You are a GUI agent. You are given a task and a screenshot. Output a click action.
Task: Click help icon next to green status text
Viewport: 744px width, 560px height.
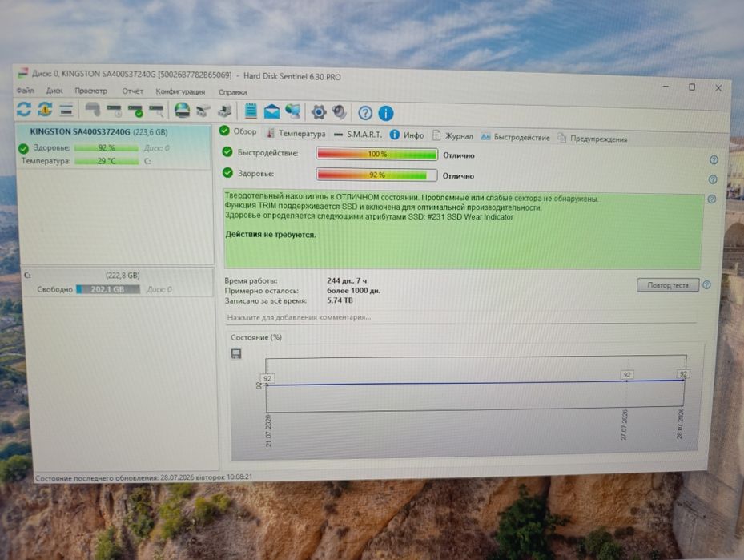711,199
